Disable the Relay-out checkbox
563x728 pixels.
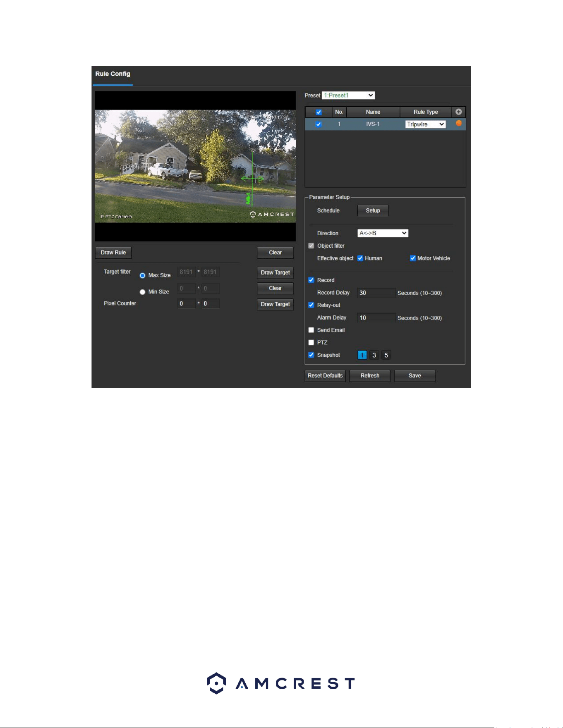[x=311, y=305]
